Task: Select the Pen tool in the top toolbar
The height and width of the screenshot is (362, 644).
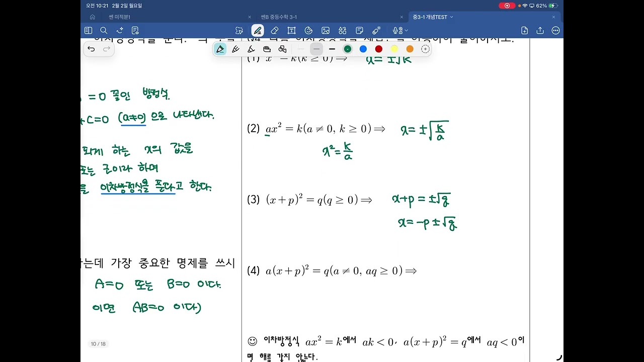Action: [x=257, y=31]
